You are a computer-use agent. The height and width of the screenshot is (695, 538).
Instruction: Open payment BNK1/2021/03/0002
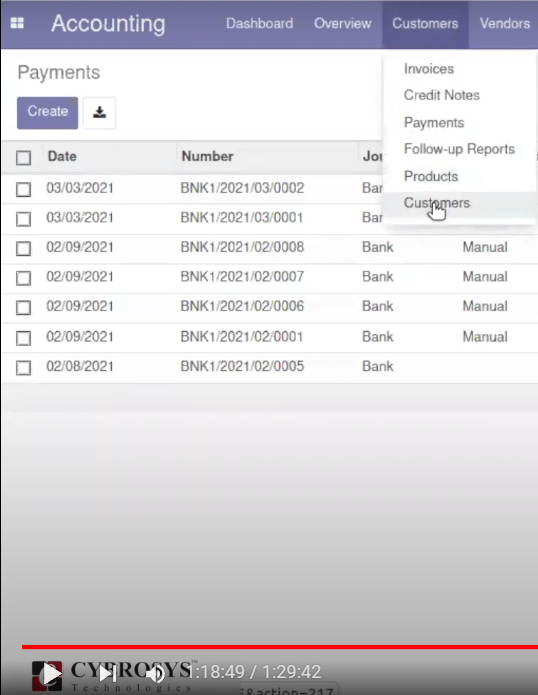click(x=242, y=188)
